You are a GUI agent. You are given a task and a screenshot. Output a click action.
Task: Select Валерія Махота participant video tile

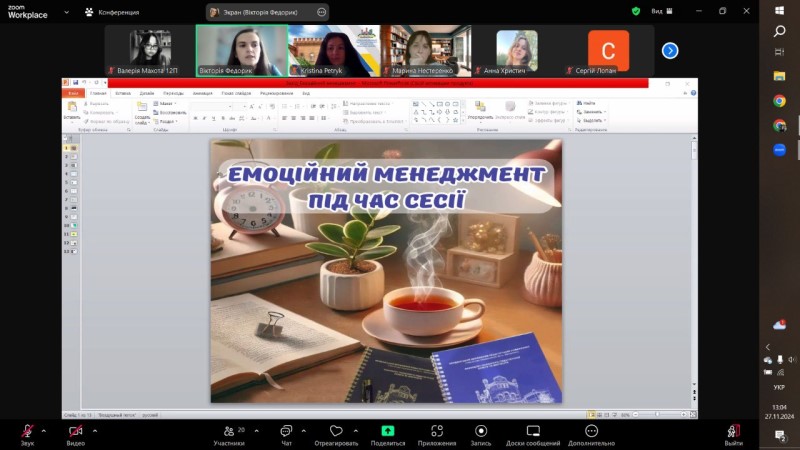point(150,51)
